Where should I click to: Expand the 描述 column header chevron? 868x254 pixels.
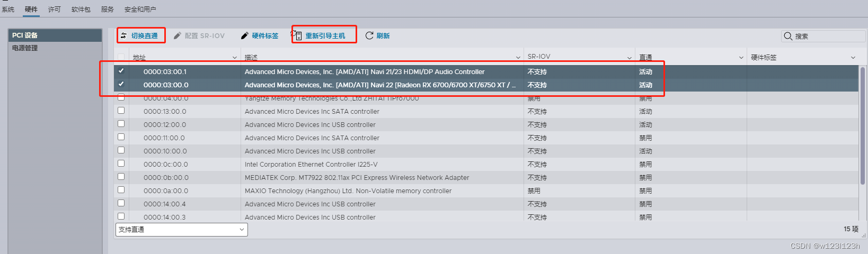pyautogui.click(x=518, y=57)
